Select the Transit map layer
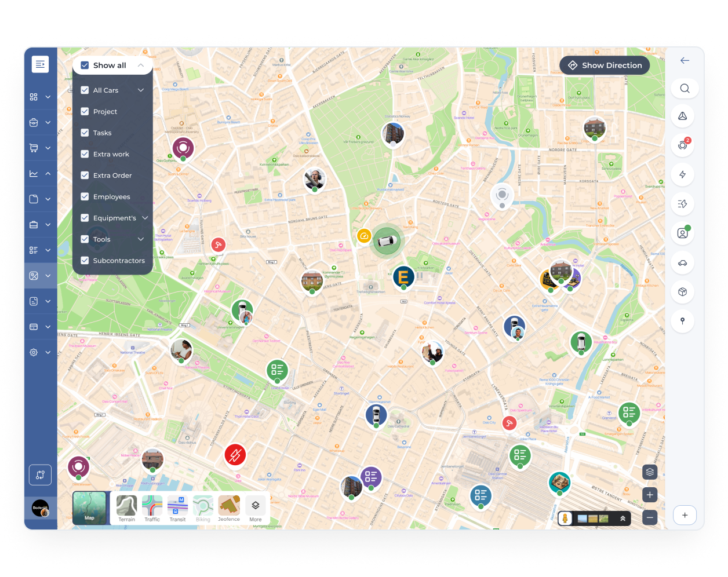The height and width of the screenshot is (577, 728). pyautogui.click(x=177, y=509)
